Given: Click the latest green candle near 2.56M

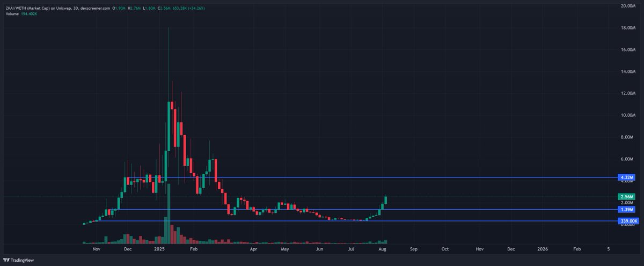Looking at the screenshot, I should pos(386,201).
